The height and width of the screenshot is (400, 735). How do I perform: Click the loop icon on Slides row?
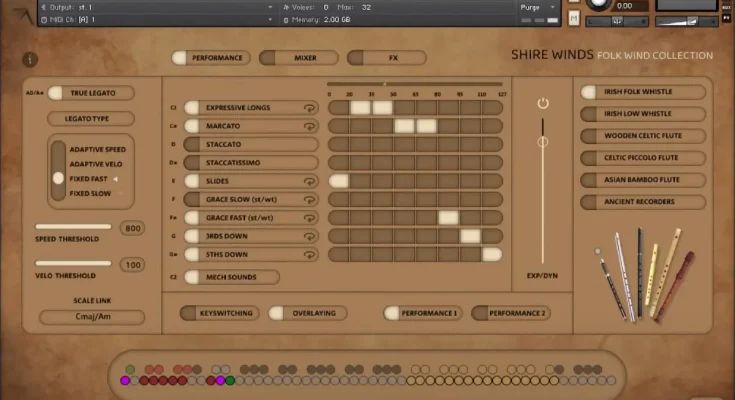(310, 181)
